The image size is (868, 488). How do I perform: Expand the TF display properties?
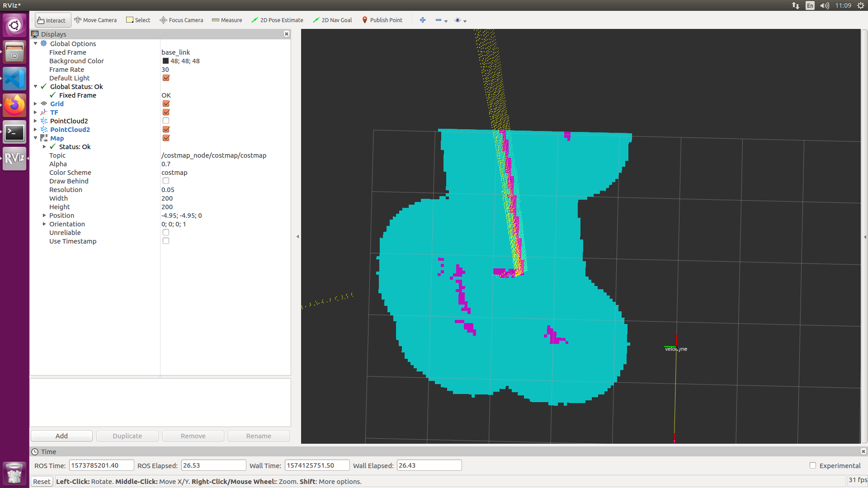pyautogui.click(x=36, y=112)
